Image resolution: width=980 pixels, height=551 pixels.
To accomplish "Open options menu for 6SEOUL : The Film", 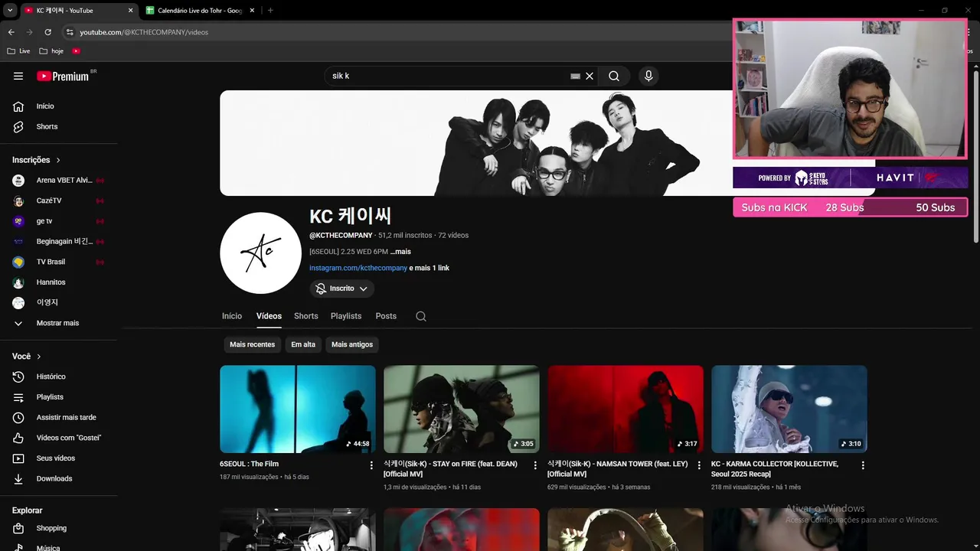I will pyautogui.click(x=371, y=465).
